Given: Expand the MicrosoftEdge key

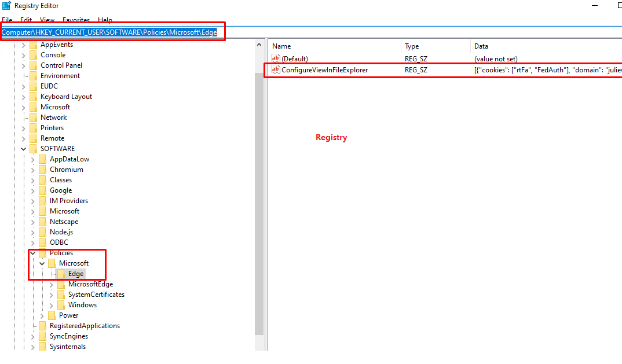Looking at the screenshot, I should (x=51, y=284).
